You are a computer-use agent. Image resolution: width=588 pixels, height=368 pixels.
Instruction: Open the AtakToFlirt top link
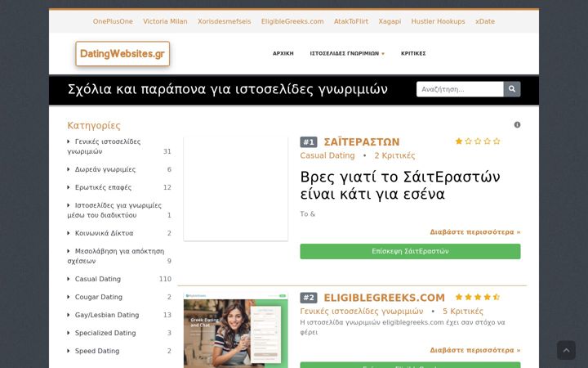tap(351, 21)
